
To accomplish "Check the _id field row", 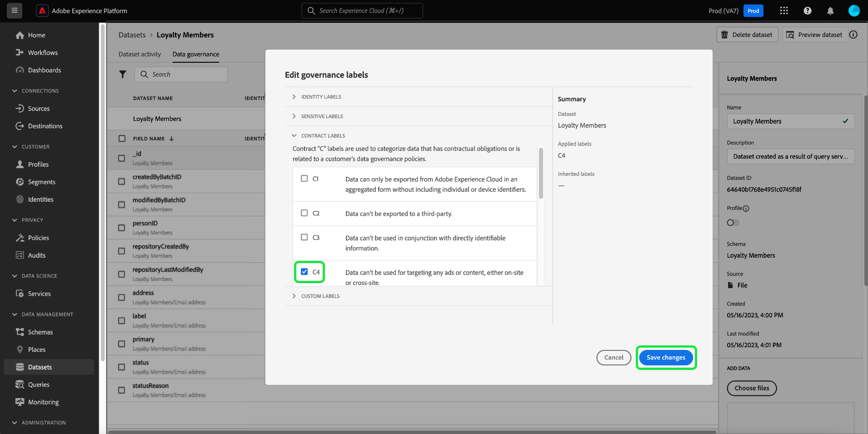I will (x=121, y=158).
